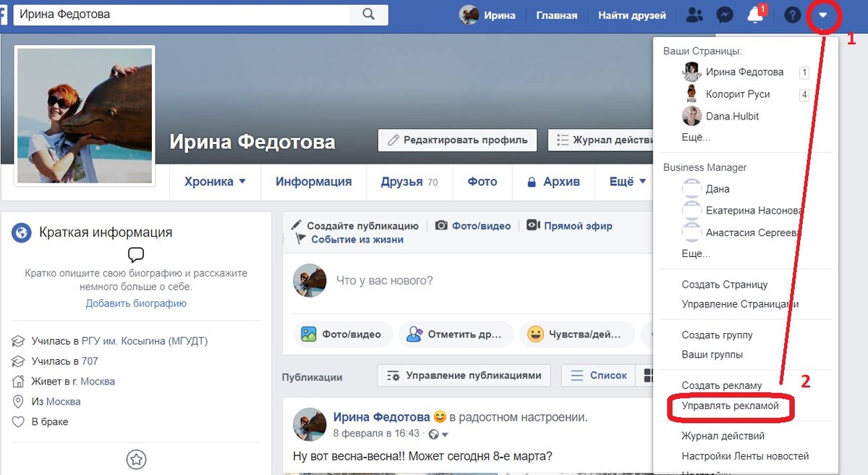
Task: Click the video camera icon for Прямой эфир
Action: tap(533, 225)
